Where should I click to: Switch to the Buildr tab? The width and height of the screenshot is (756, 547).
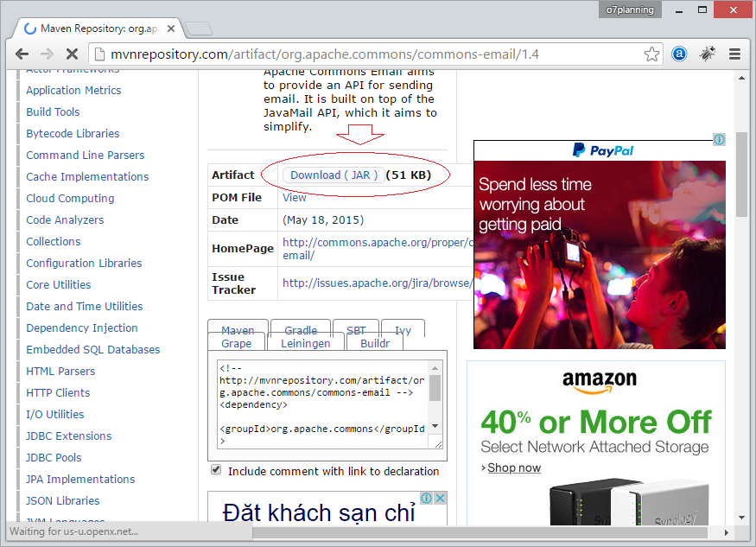375,343
